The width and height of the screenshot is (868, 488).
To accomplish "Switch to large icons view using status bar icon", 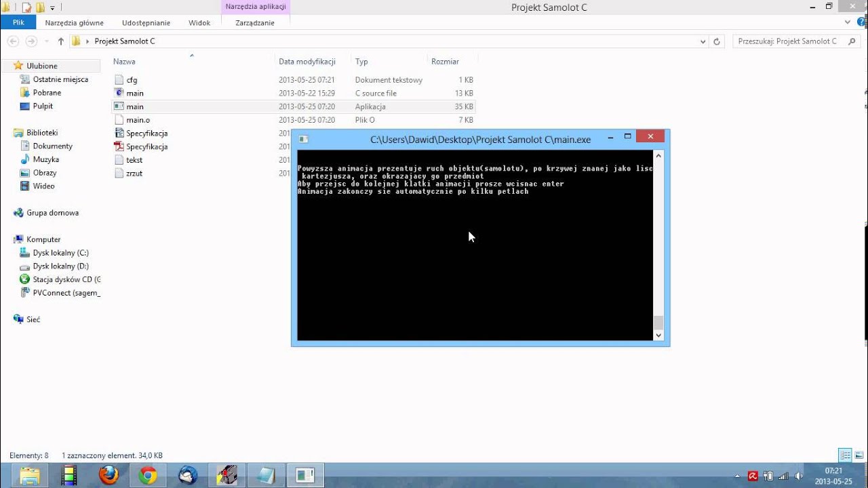I will pos(858,455).
